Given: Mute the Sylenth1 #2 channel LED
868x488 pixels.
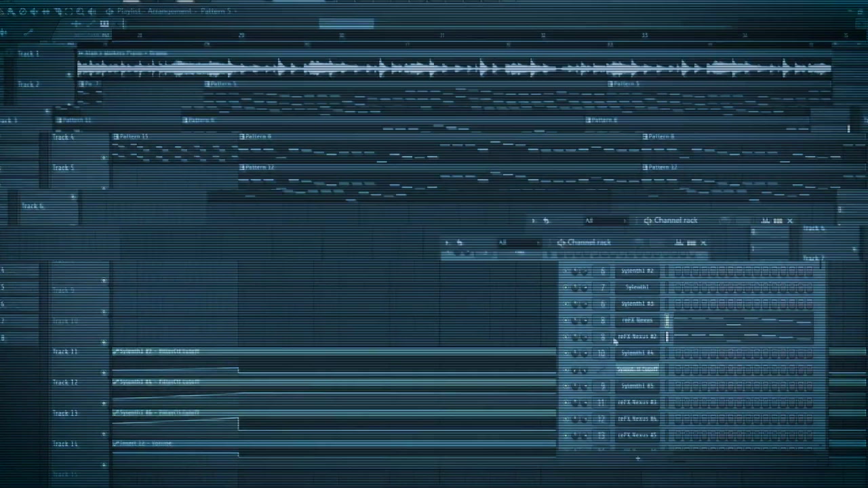Looking at the screenshot, I should tap(566, 271).
